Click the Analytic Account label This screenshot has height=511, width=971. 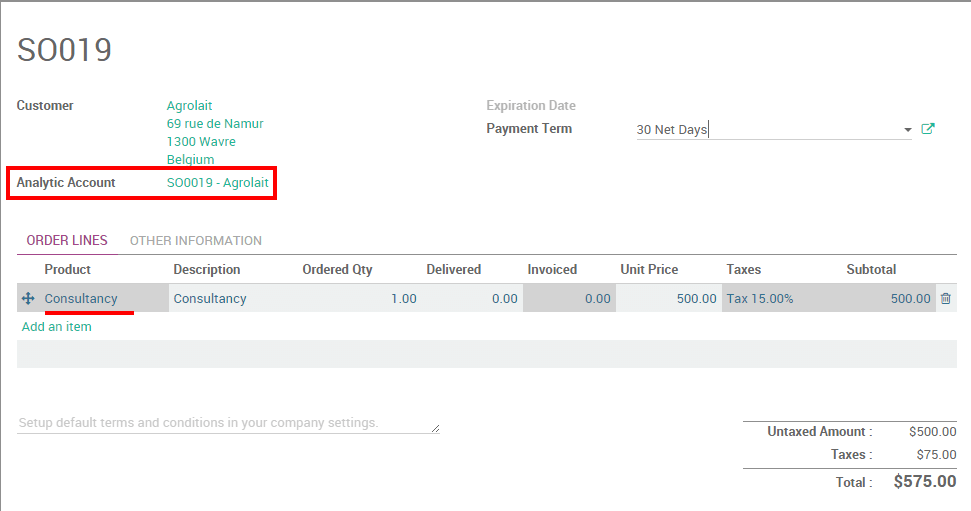(66, 183)
